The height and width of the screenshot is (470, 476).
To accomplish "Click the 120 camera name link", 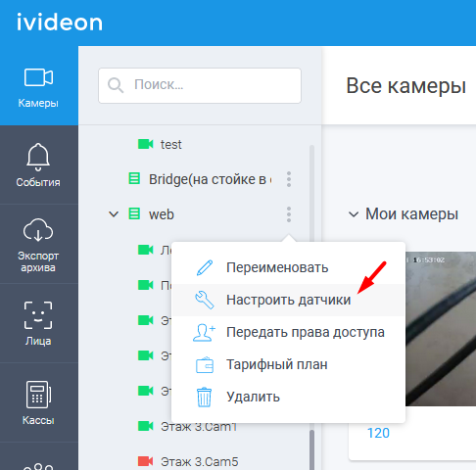I will pos(378,433).
